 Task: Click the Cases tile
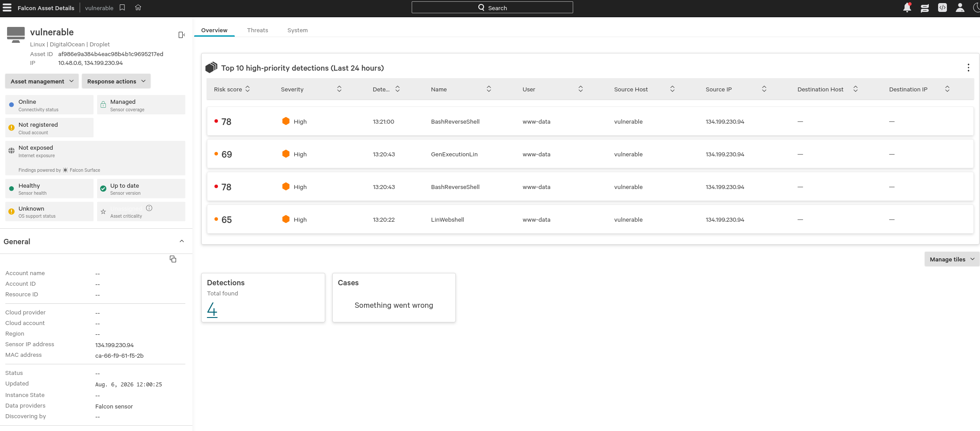tap(394, 298)
